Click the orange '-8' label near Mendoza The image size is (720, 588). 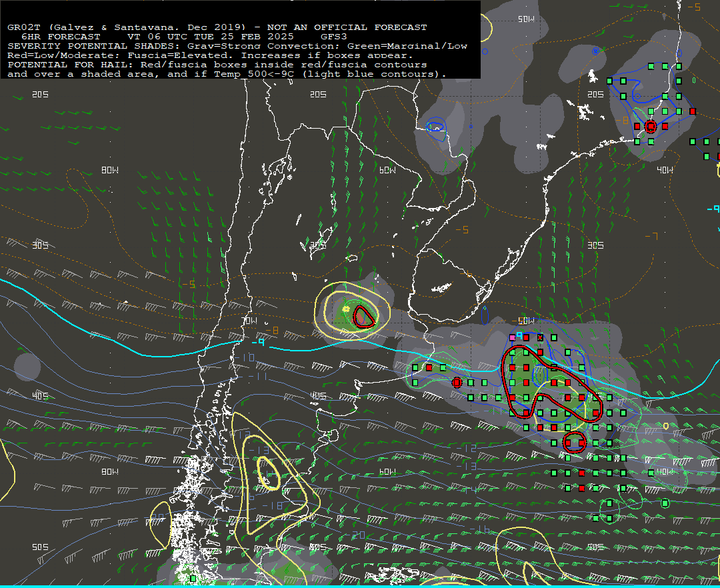[272, 330]
